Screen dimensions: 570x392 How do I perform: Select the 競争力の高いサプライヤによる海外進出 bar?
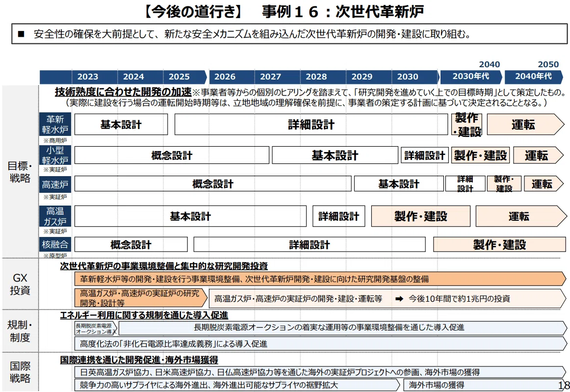pos(237,385)
